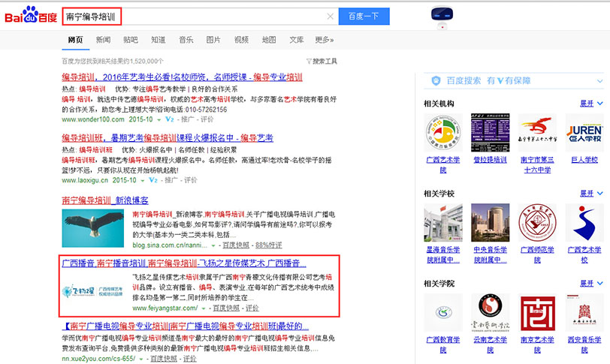Switch to the 音乐 tab
Screen dimensions: 610x364
tap(186, 40)
